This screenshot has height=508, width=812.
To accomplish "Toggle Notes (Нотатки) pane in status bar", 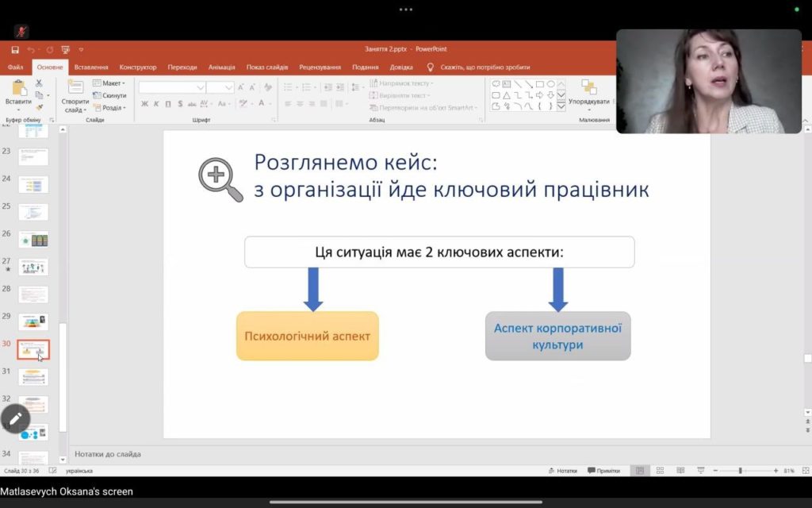I will tap(562, 471).
